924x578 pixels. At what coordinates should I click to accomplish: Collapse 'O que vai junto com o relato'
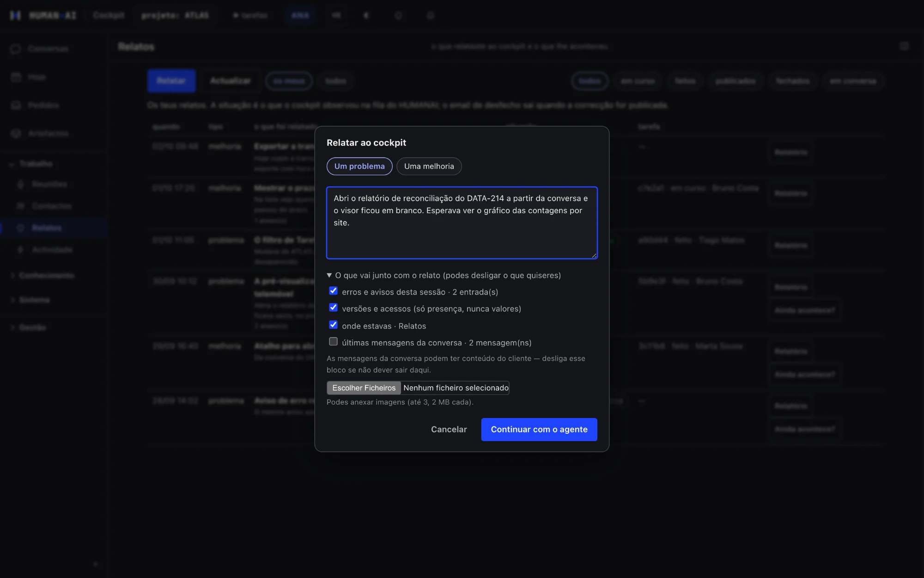click(x=444, y=275)
